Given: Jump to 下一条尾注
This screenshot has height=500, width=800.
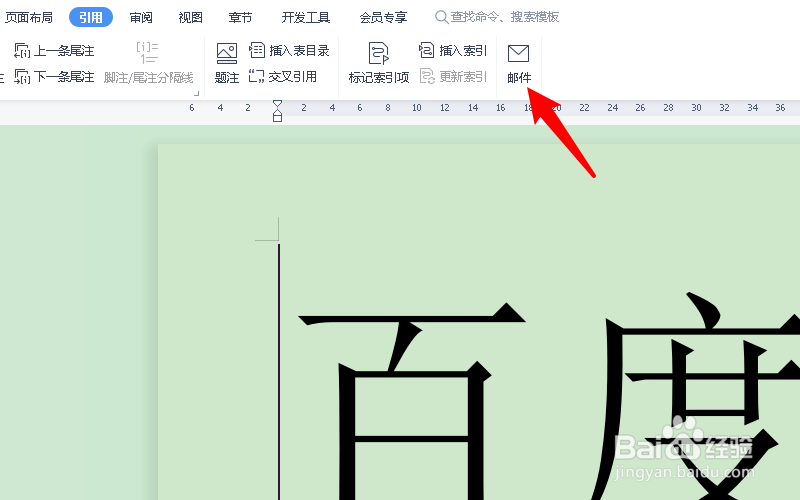Looking at the screenshot, I should click(x=54, y=77).
